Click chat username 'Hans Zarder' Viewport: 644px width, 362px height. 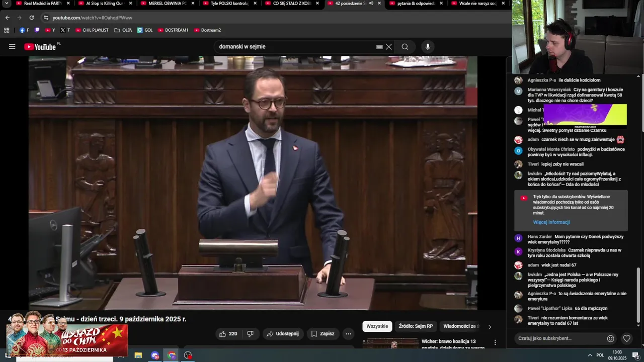tap(540, 237)
